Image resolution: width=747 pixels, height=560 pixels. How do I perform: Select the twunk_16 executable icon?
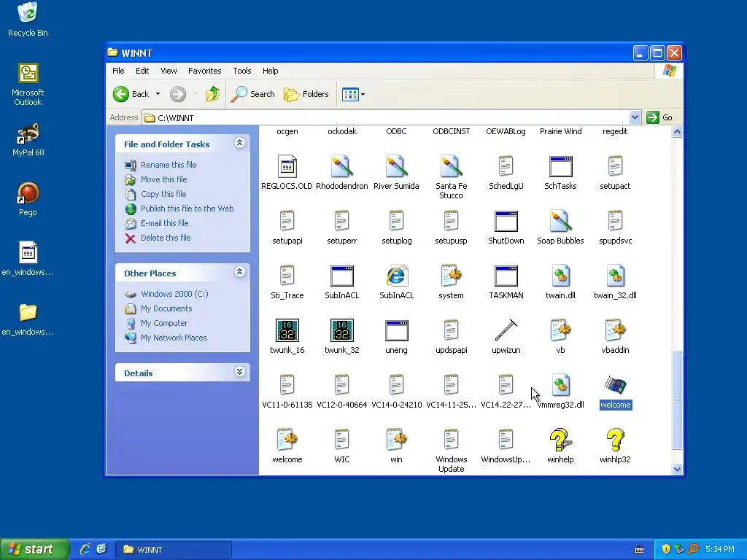point(287,330)
